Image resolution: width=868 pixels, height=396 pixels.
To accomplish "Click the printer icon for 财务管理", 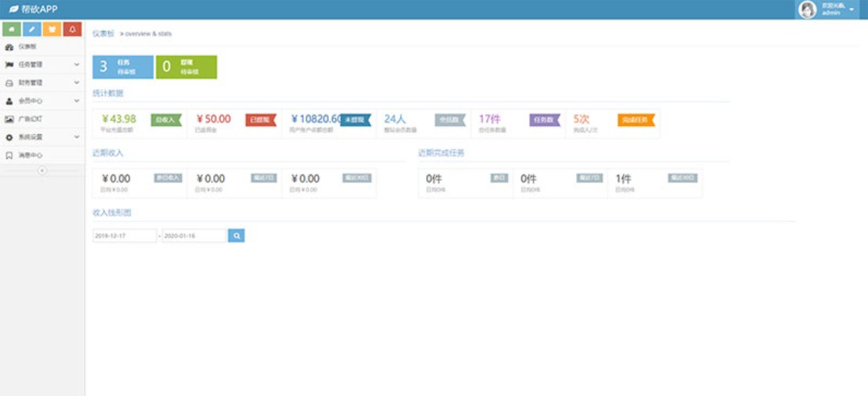I will [x=9, y=83].
